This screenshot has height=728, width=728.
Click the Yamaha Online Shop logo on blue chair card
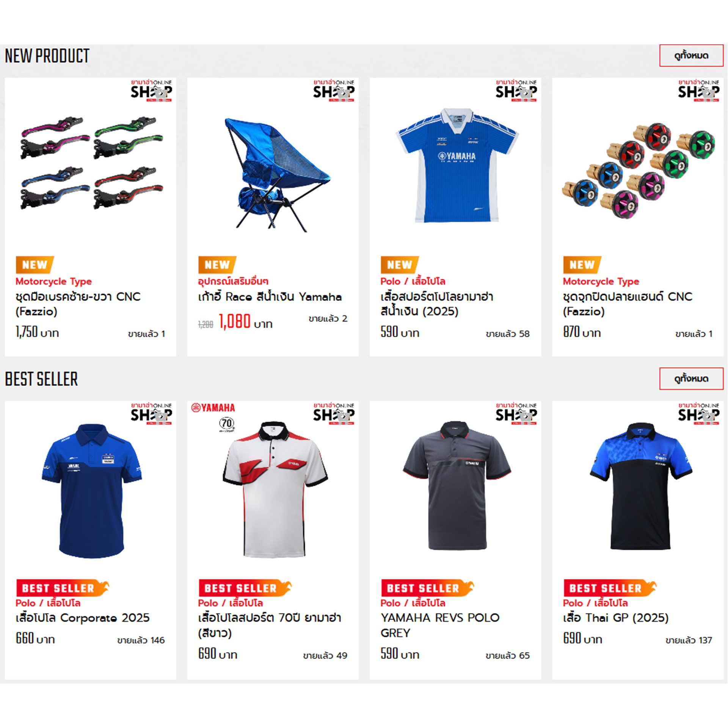click(x=334, y=90)
